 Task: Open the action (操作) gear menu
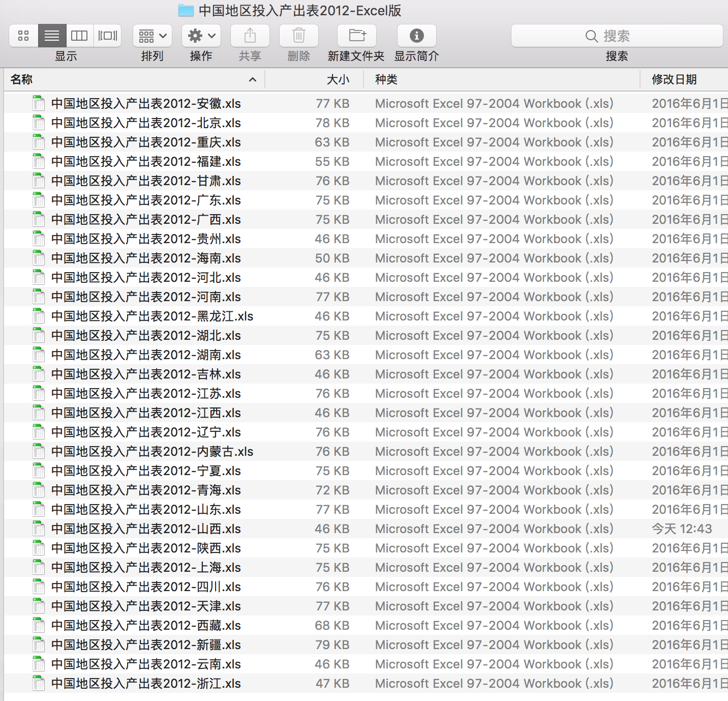pos(201,36)
